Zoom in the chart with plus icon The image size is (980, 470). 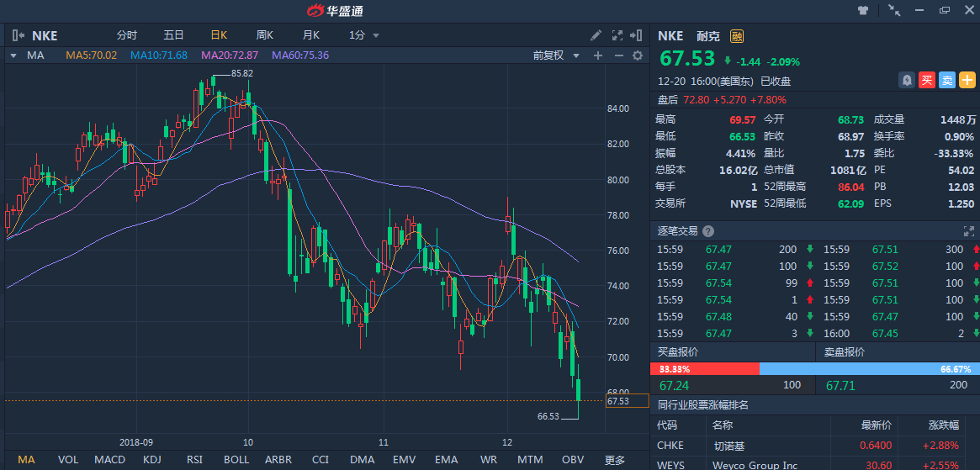point(598,55)
